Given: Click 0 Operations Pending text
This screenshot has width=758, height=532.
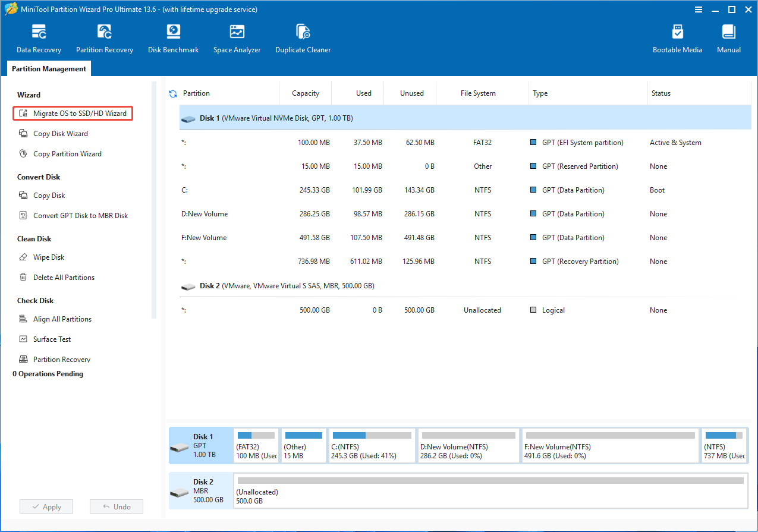Looking at the screenshot, I should click(x=48, y=374).
